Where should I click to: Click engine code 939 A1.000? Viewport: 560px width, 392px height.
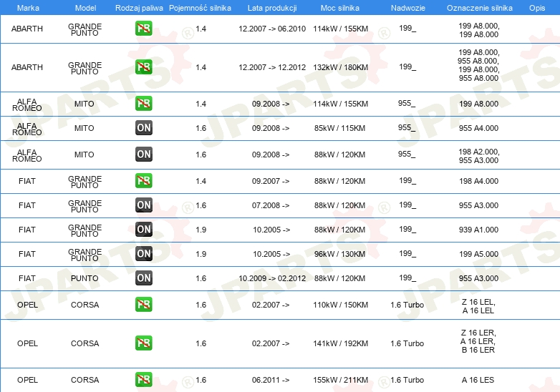478,230
